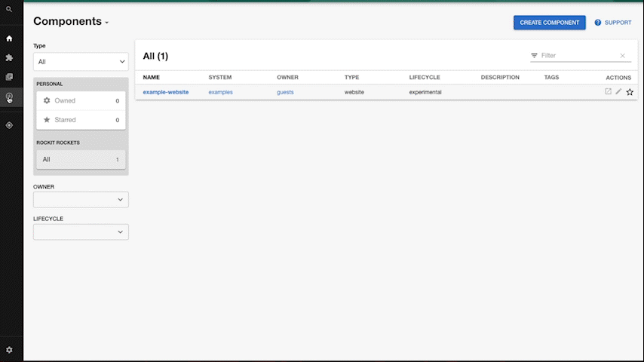
Task: Click the highlighted sidebar icon under the cursor
Action: [9, 97]
